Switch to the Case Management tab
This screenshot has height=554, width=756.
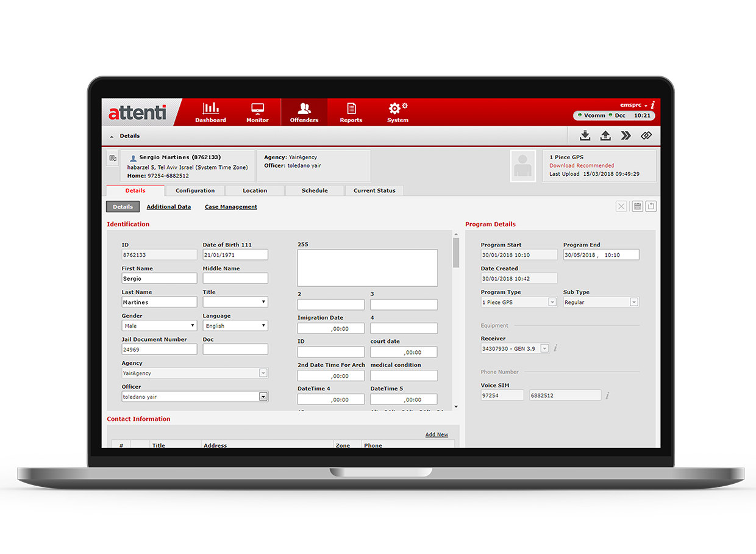click(x=230, y=206)
